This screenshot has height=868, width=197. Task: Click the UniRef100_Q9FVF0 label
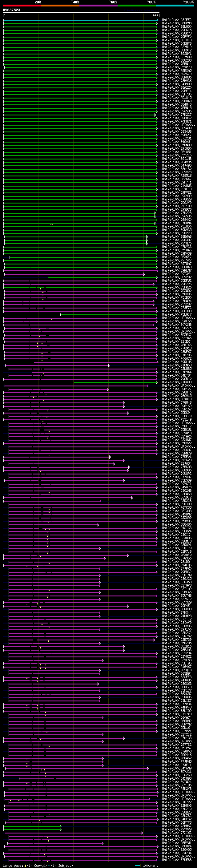pyautogui.click(x=177, y=37)
